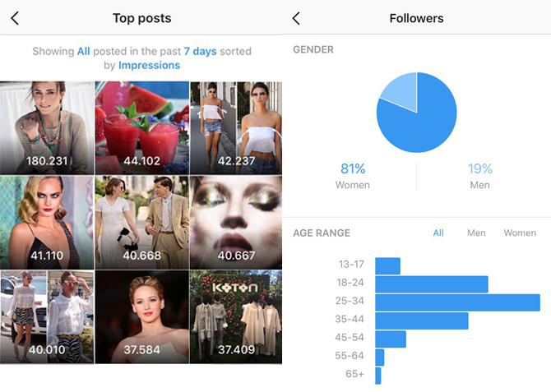This screenshot has width=551, height=392.
Task: Go back from the Followers screen
Action: point(296,18)
